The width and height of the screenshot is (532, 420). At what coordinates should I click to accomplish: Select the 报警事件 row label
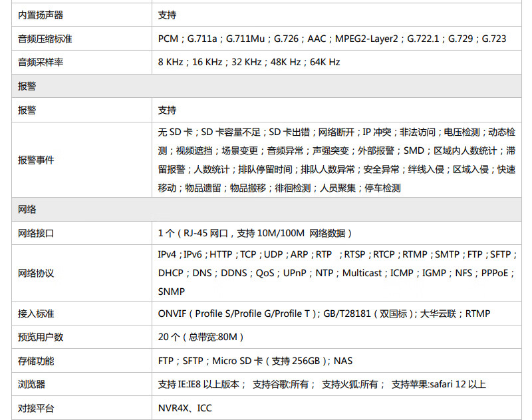click(36, 160)
